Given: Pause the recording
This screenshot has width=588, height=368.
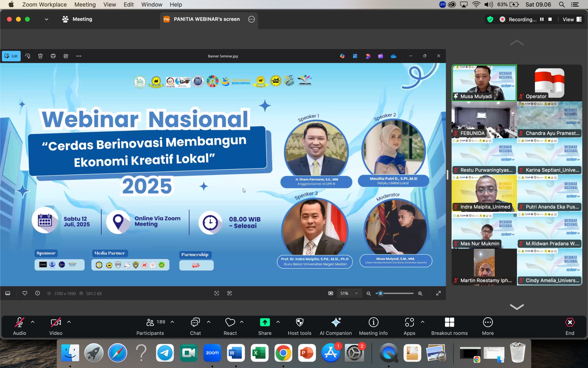Looking at the screenshot, I should click(542, 19).
